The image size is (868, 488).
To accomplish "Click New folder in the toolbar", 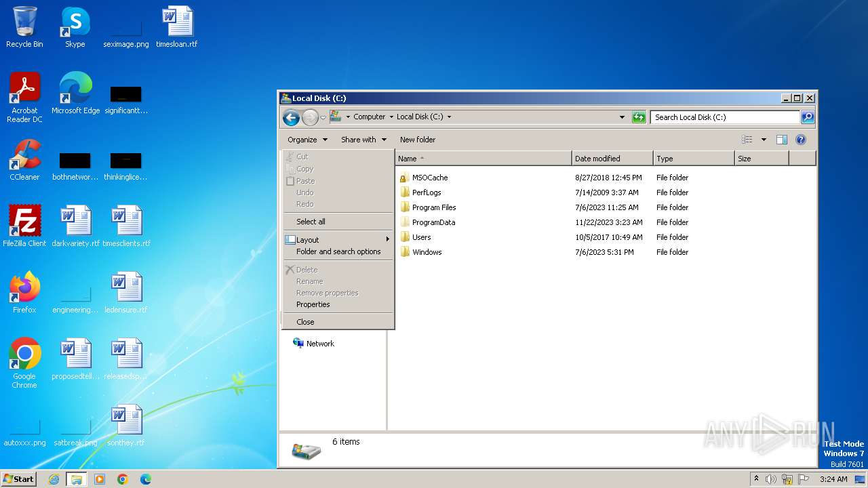I will point(418,140).
